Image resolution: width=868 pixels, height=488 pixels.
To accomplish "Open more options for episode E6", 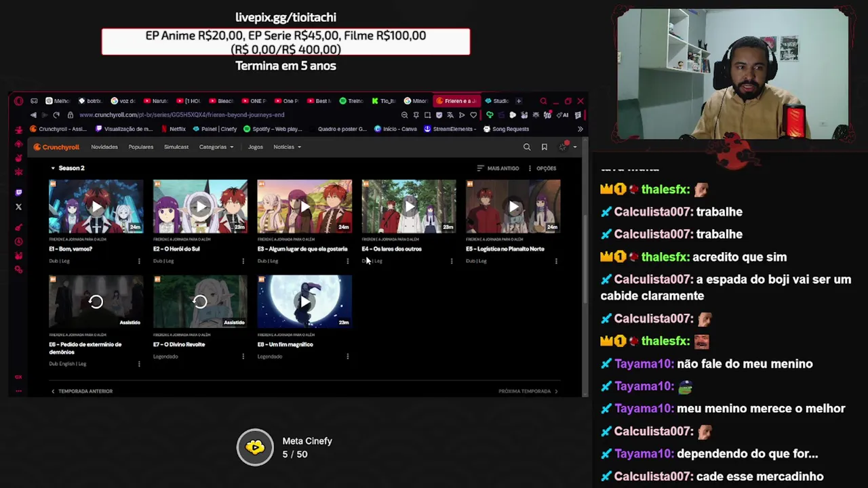I will point(139,364).
